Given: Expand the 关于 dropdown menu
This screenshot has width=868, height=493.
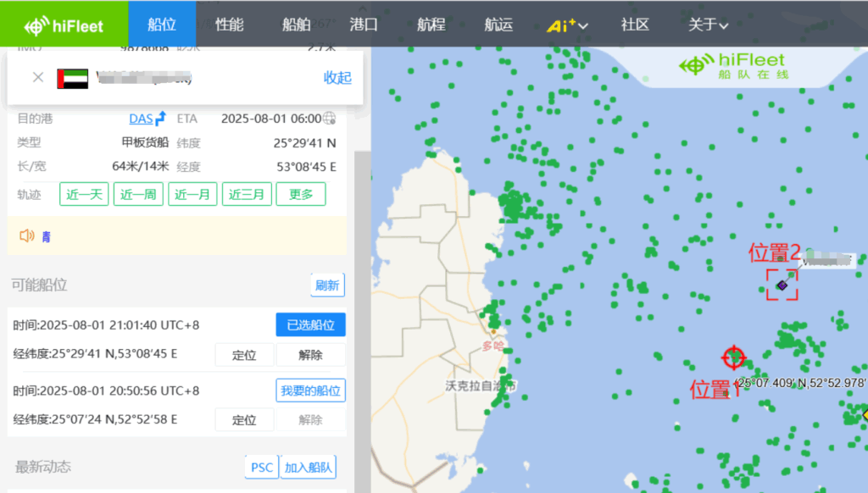Looking at the screenshot, I should click(x=708, y=25).
